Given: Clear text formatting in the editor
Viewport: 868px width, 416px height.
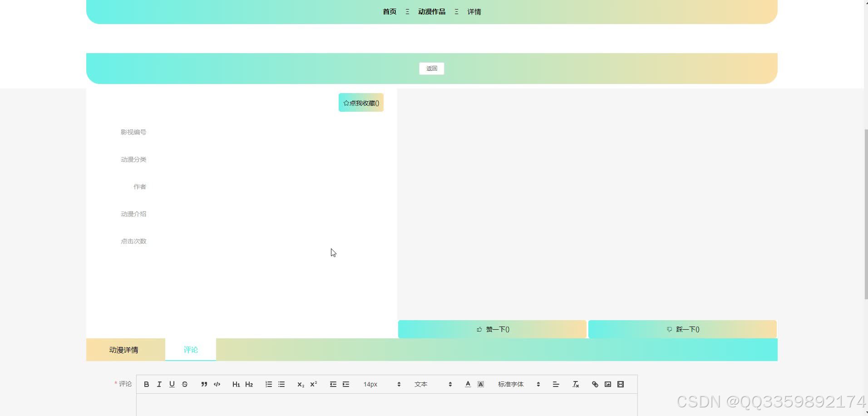Looking at the screenshot, I should click(x=576, y=384).
